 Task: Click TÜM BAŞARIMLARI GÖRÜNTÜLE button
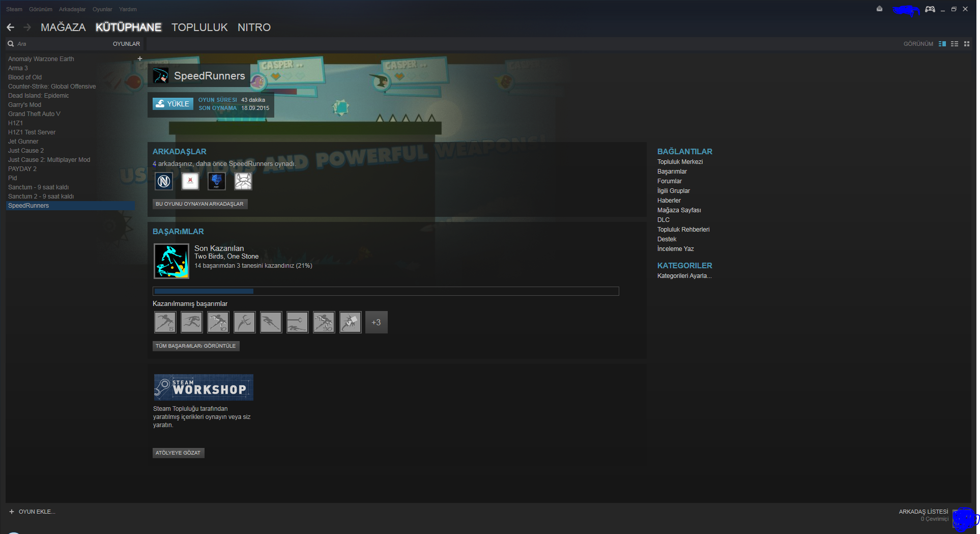(x=196, y=346)
